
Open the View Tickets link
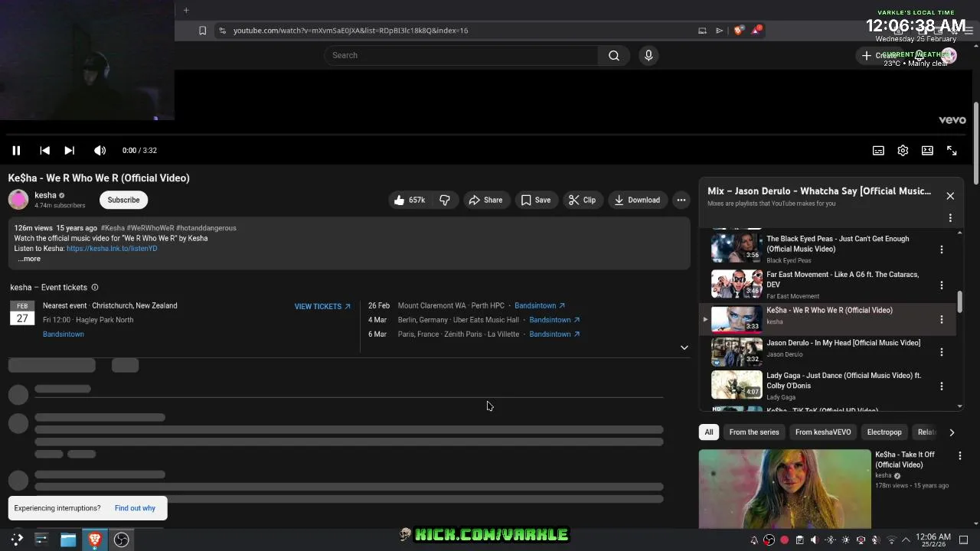(x=322, y=306)
